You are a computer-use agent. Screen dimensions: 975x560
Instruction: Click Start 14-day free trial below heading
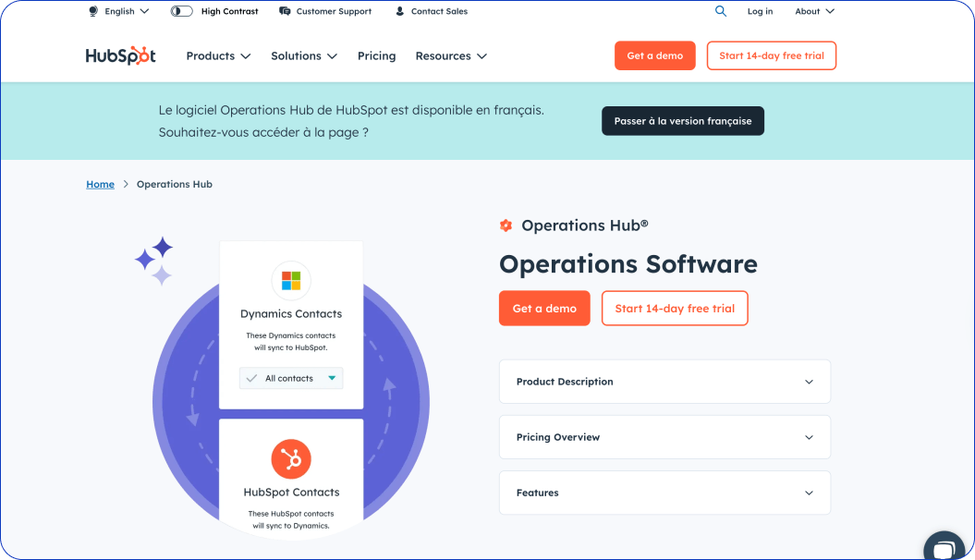[675, 309]
